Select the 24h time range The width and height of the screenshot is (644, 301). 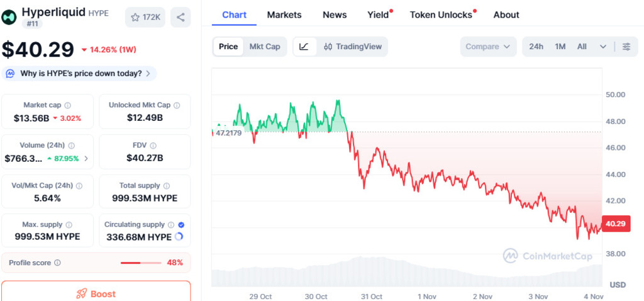click(x=536, y=47)
